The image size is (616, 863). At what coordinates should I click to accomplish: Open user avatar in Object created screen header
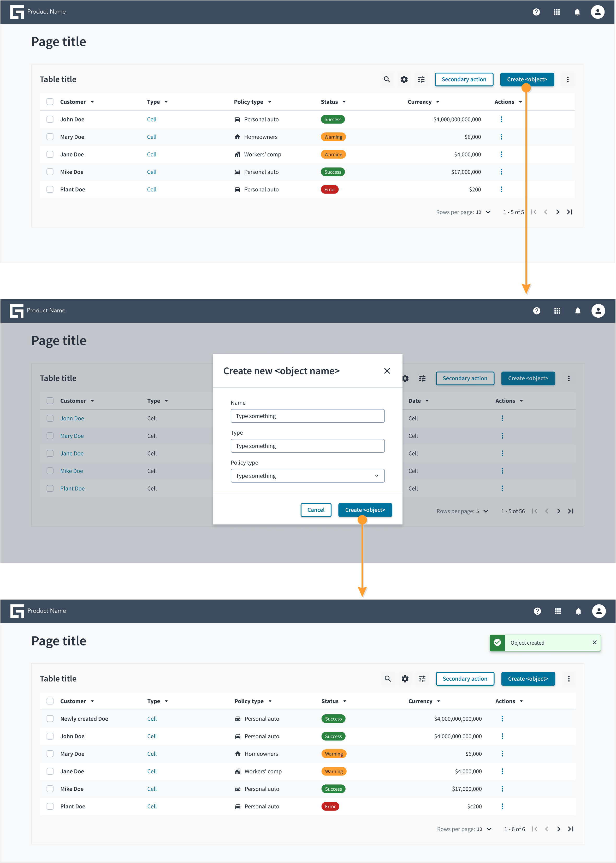(x=599, y=611)
